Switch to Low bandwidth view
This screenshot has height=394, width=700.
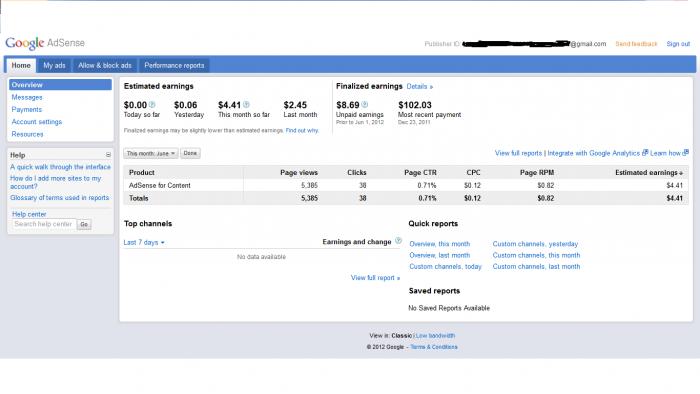pos(435,336)
